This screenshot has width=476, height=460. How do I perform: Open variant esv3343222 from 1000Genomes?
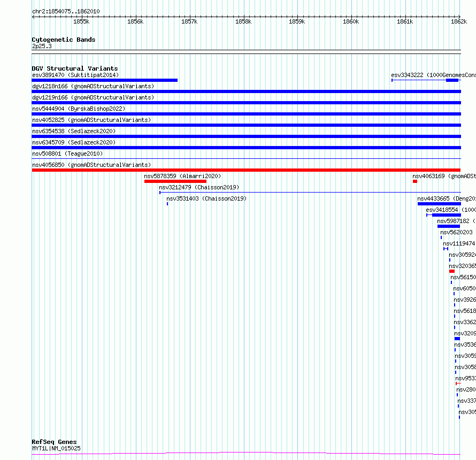[434, 75]
